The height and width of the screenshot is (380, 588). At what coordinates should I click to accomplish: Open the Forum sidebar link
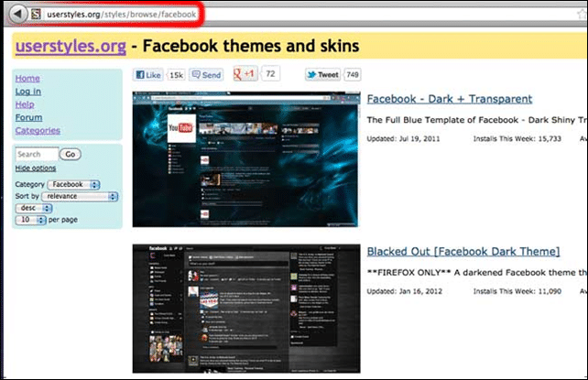28,118
